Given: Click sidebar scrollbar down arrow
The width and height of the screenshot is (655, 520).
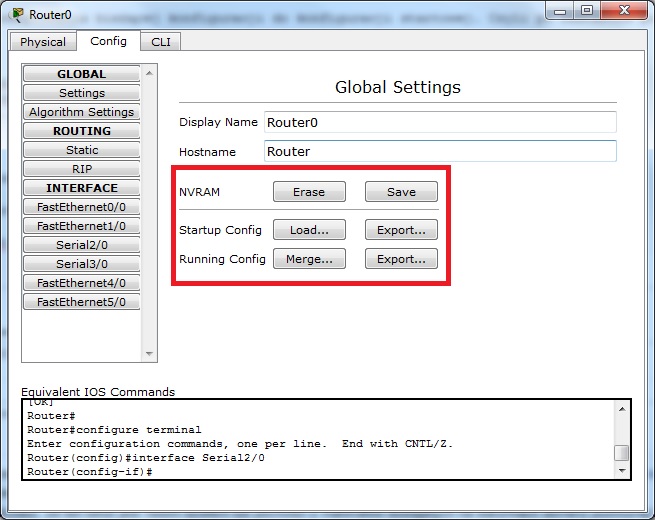Looking at the screenshot, I should (149, 354).
